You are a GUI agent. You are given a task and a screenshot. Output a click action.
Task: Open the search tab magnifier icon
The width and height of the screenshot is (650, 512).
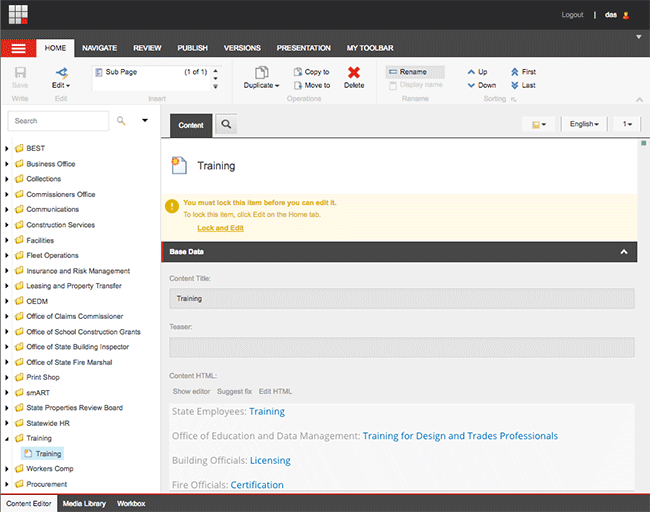click(x=227, y=125)
